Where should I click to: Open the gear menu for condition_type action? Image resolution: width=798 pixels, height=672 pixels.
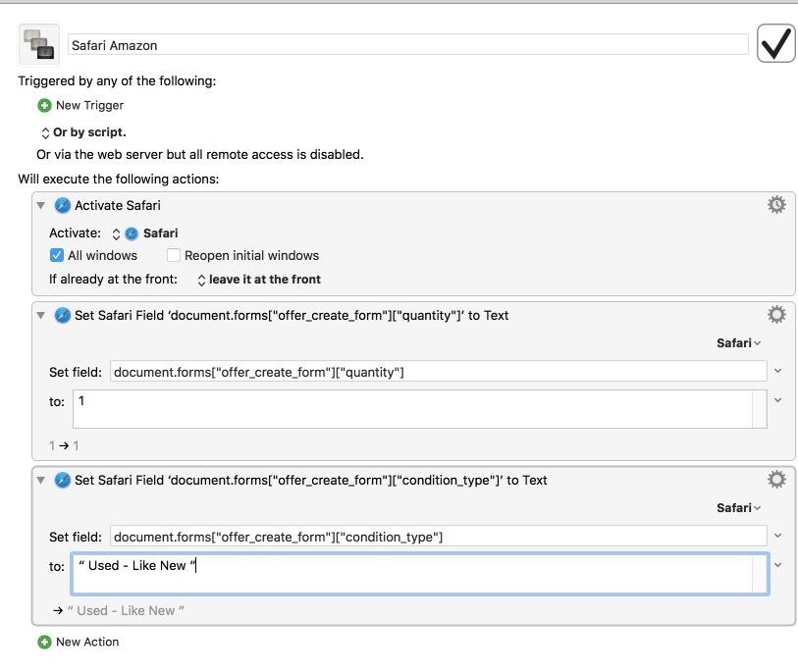pyautogui.click(x=776, y=479)
